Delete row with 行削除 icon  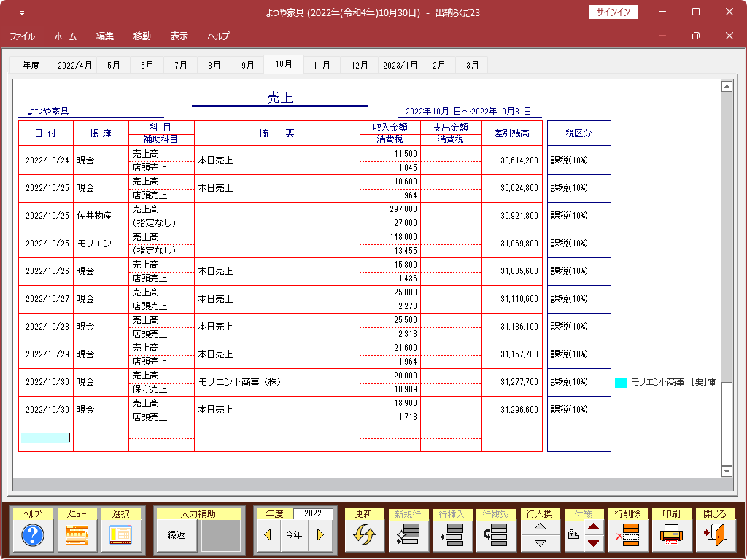[x=628, y=535]
